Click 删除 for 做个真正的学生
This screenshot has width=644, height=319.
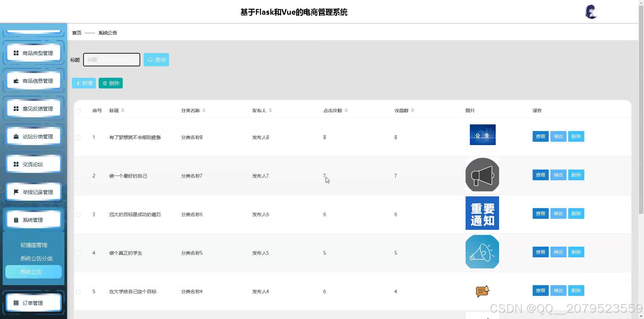pos(576,252)
